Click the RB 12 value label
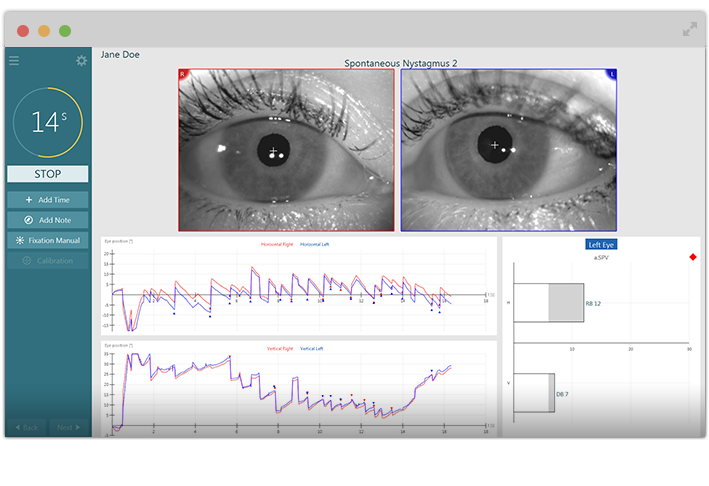 (x=593, y=303)
